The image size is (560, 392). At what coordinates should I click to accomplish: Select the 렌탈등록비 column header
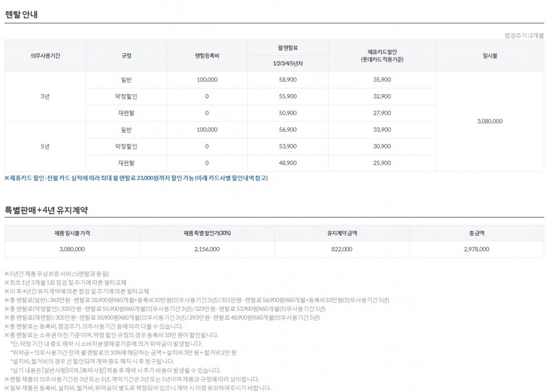[x=207, y=56]
